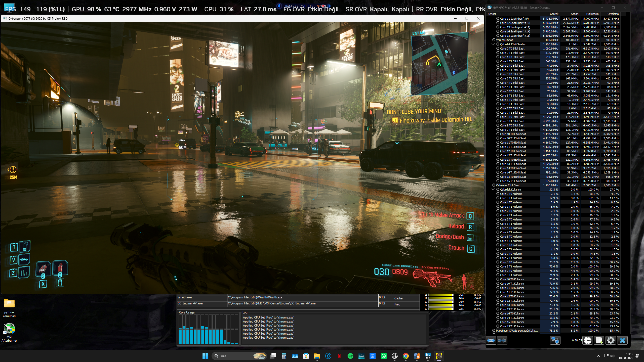Select the Core 13 T1 Etkili Saat row
This screenshot has width=644, height=362.
(x=553, y=164)
